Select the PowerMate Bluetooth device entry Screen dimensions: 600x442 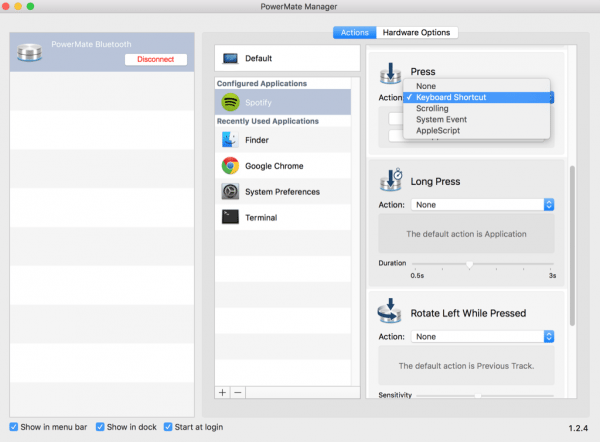(x=102, y=52)
